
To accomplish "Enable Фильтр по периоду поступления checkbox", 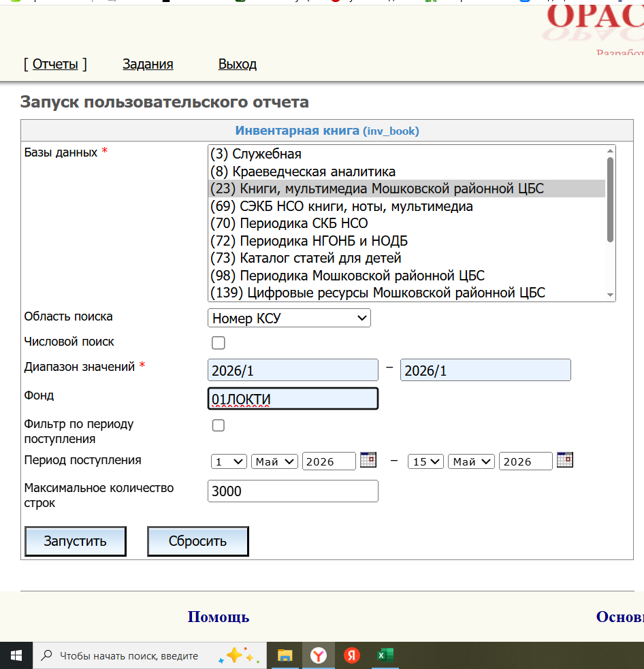I will click(x=219, y=425).
